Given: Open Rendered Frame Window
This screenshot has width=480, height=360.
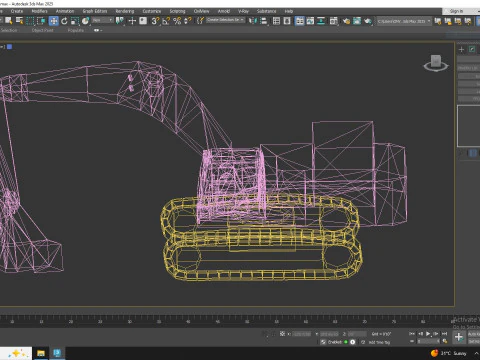Looking at the screenshot, I should pyautogui.click(x=357, y=21).
